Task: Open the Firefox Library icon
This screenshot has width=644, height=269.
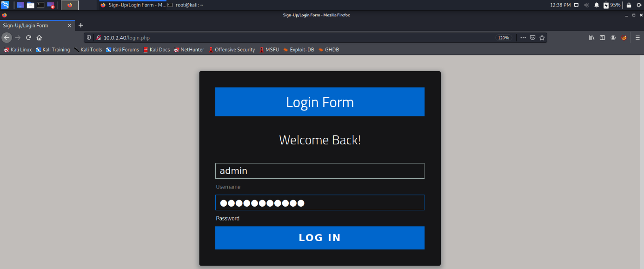Action: click(x=591, y=38)
